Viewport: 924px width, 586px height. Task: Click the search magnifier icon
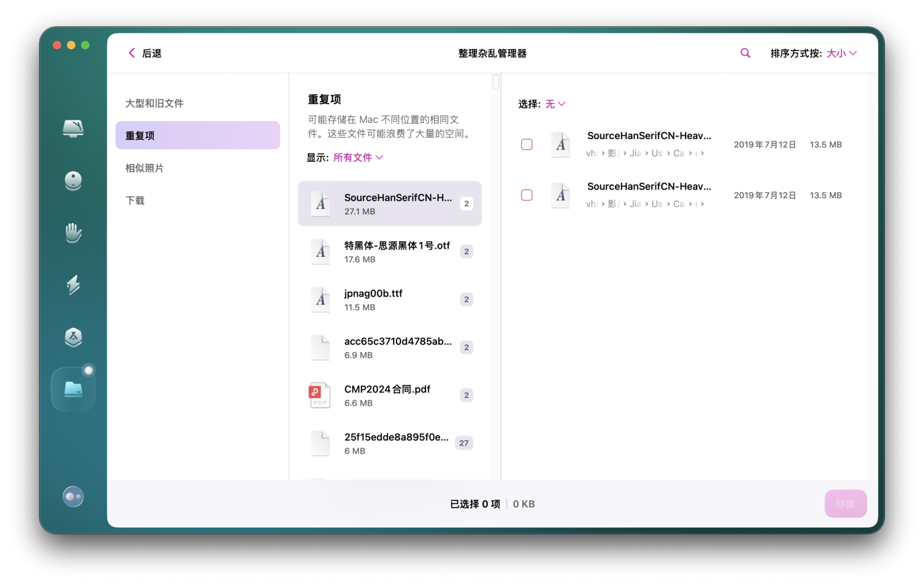745,53
